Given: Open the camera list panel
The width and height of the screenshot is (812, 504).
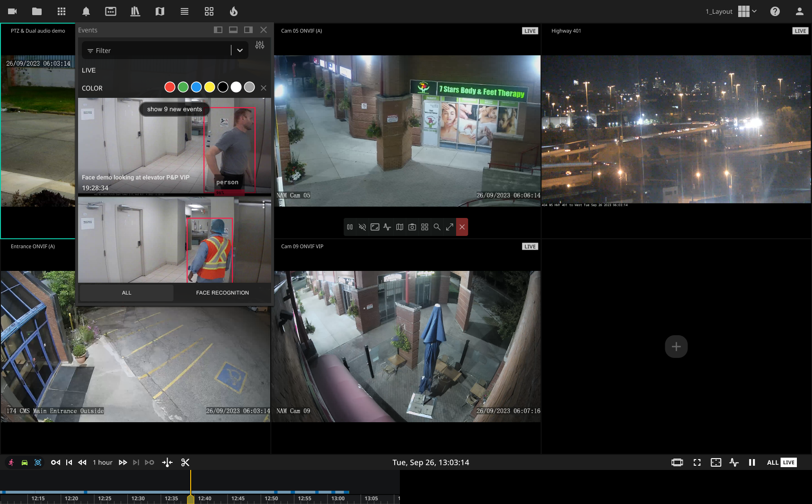Looking at the screenshot, I should (x=11, y=11).
